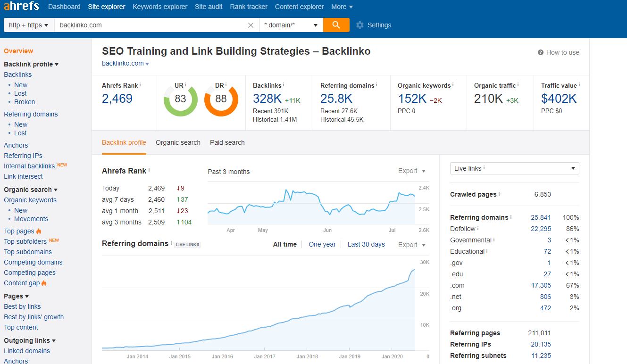627x364 pixels.
Task: Select One year range for referring domains
Action: click(322, 244)
